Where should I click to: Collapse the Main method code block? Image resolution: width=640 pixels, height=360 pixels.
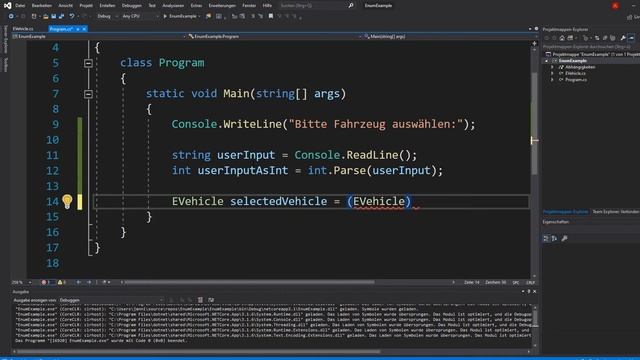coord(88,94)
